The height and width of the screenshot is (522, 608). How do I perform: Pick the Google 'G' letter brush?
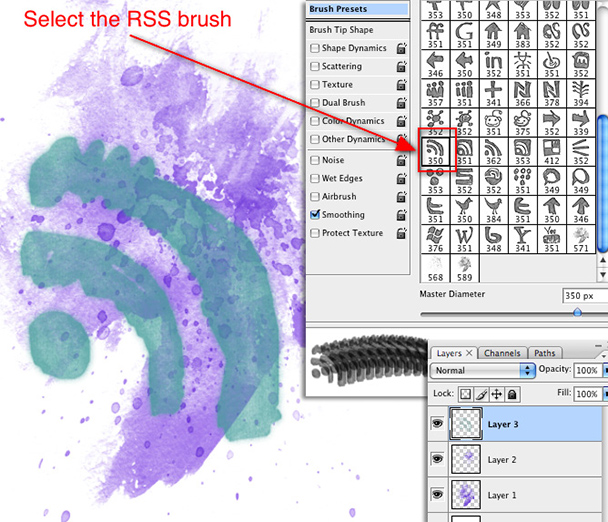point(464,35)
